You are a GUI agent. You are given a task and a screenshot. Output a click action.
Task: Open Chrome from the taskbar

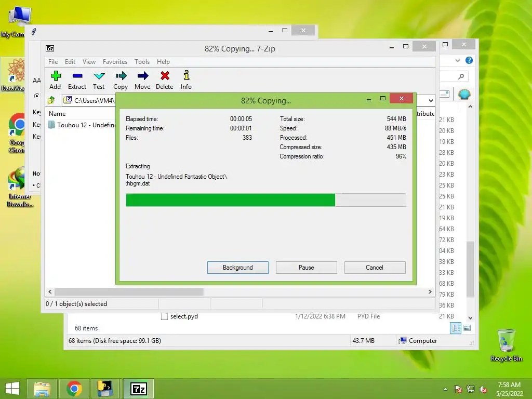click(x=74, y=389)
